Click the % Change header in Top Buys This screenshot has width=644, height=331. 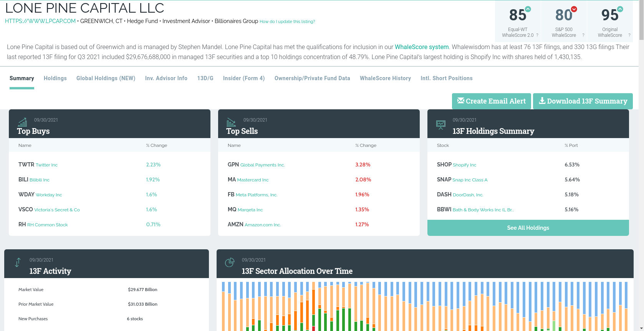point(157,145)
